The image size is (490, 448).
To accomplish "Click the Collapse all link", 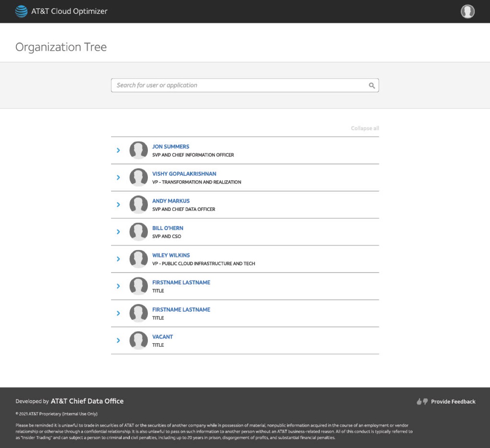I will tap(365, 128).
